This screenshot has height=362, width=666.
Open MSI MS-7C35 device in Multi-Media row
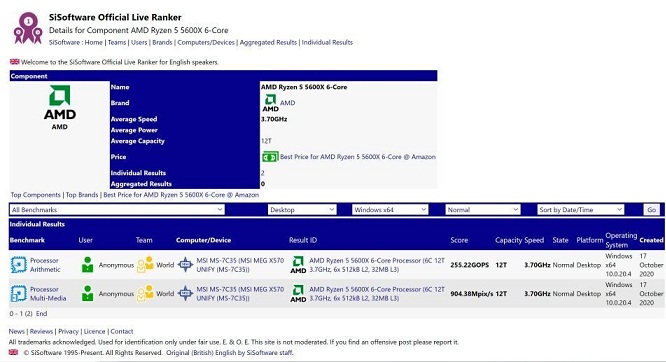pyautogui.click(x=240, y=294)
